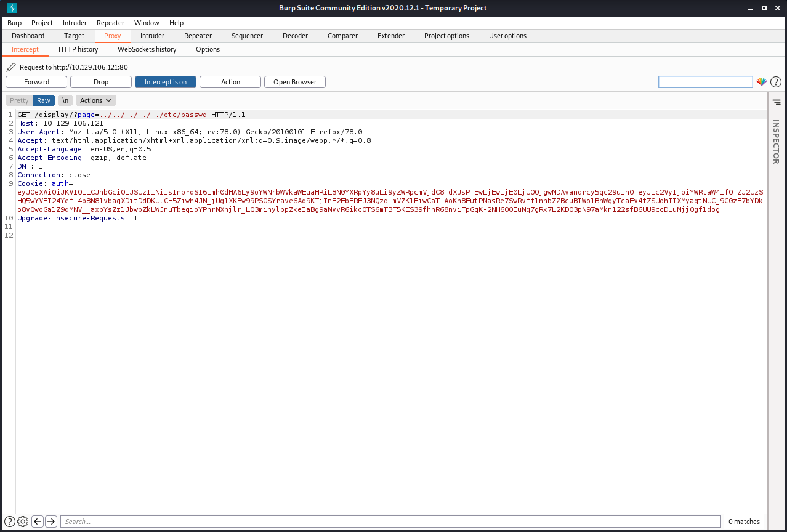The height and width of the screenshot is (532, 787).
Task: Open the Window menu
Action: (147, 23)
